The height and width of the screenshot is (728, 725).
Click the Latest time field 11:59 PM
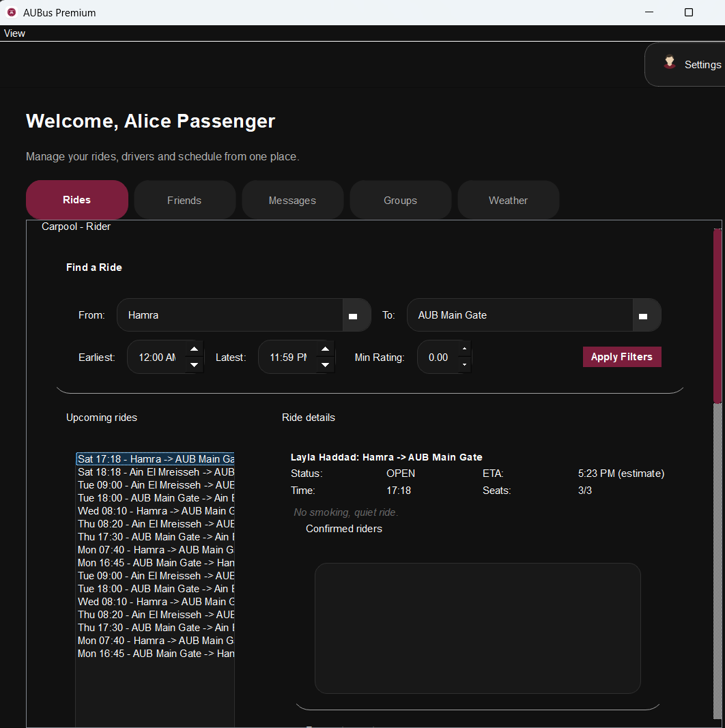[288, 358]
